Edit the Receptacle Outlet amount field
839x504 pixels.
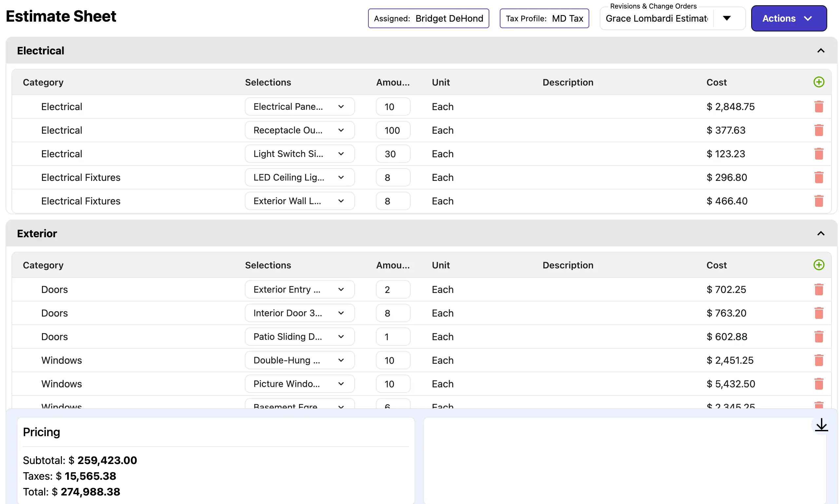[x=392, y=130]
